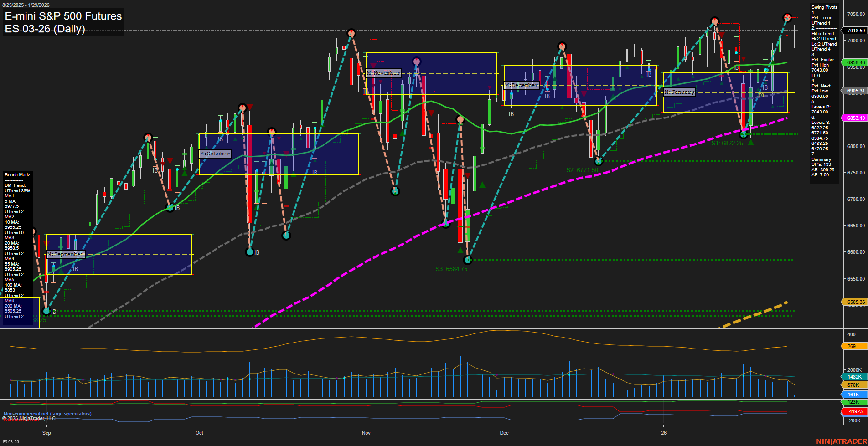Select the purple pivot circle above the M:November zone
868x446 pixels.
pyautogui.click(x=416, y=60)
